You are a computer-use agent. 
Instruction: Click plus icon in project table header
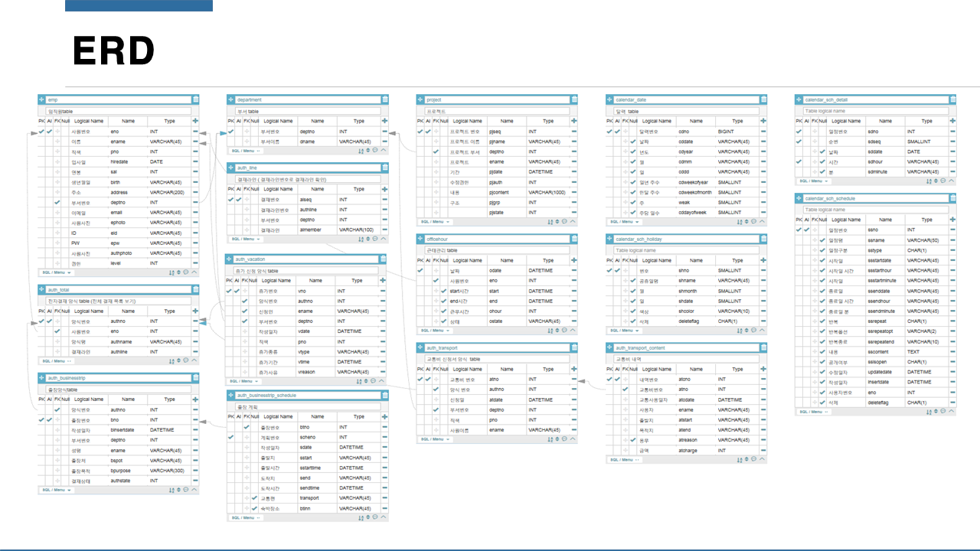click(x=574, y=121)
